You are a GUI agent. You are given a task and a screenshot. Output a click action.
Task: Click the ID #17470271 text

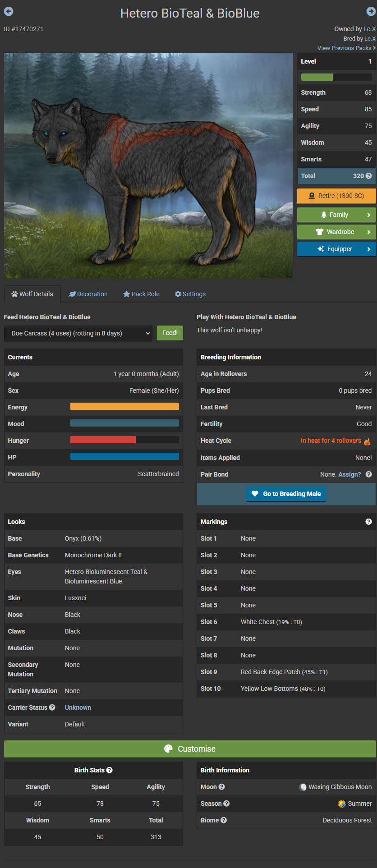pos(23,29)
